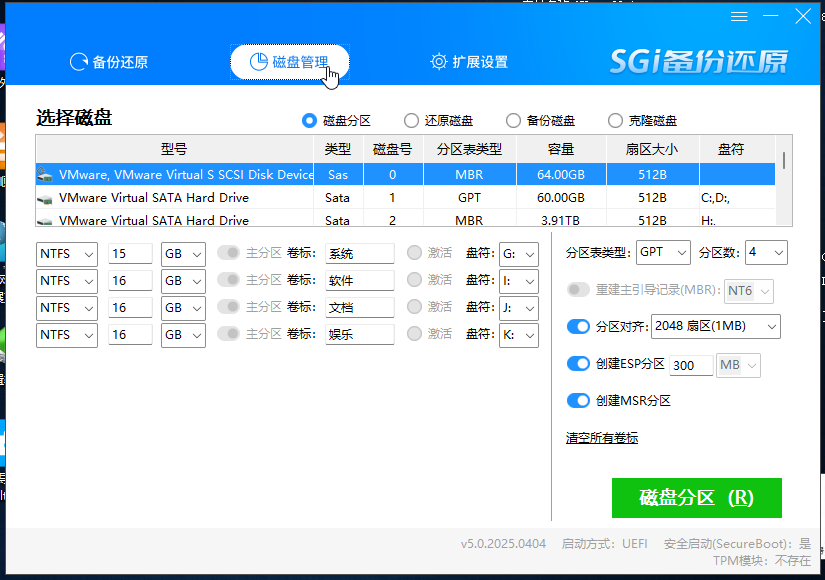
Task: Toggle the 分区对齐 switch
Action: [578, 327]
